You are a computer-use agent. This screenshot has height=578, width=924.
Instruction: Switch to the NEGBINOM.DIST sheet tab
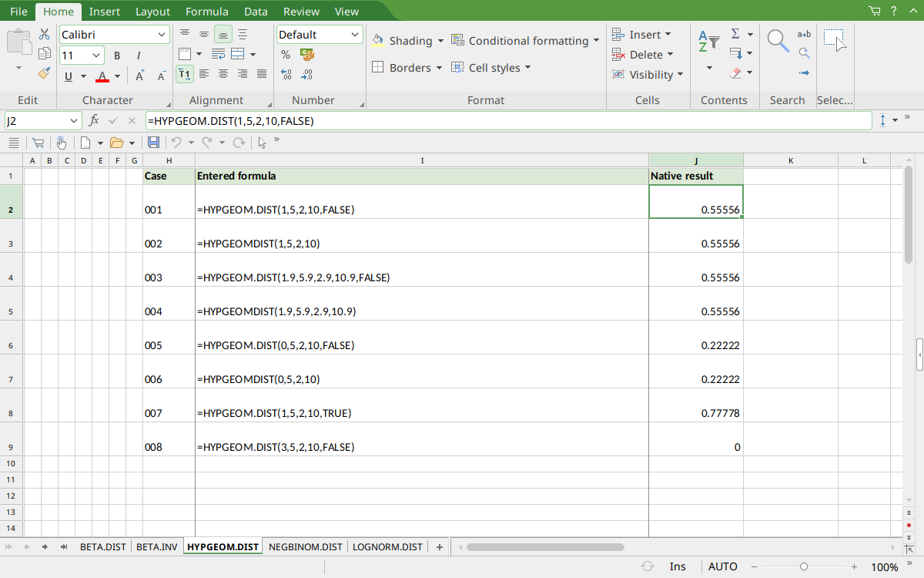305,547
